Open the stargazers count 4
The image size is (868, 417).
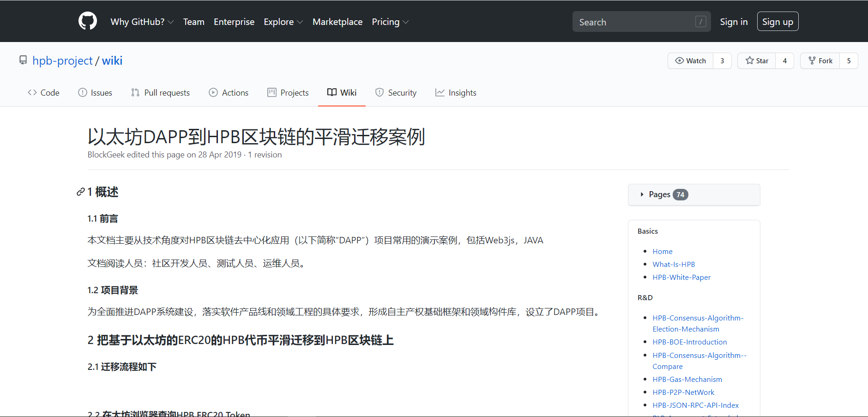point(784,61)
